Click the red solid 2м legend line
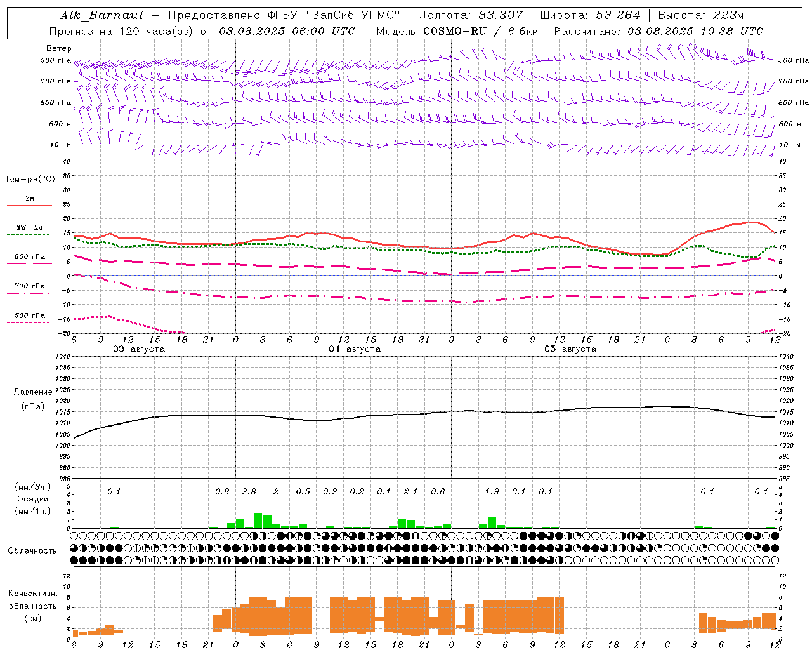This screenshot has height=650, width=812. point(30,205)
